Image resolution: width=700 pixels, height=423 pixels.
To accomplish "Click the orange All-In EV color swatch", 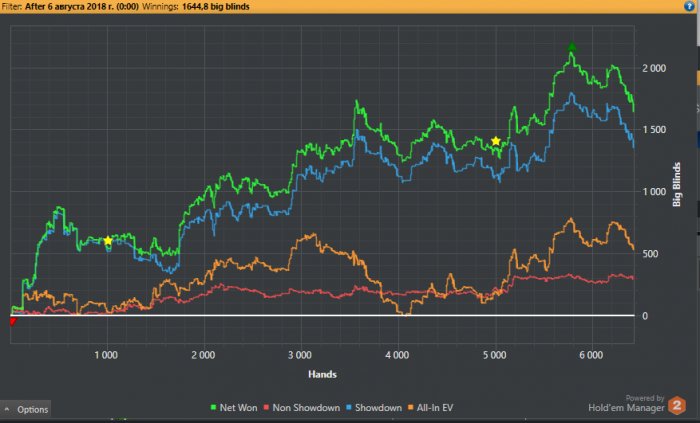I will 411,407.
